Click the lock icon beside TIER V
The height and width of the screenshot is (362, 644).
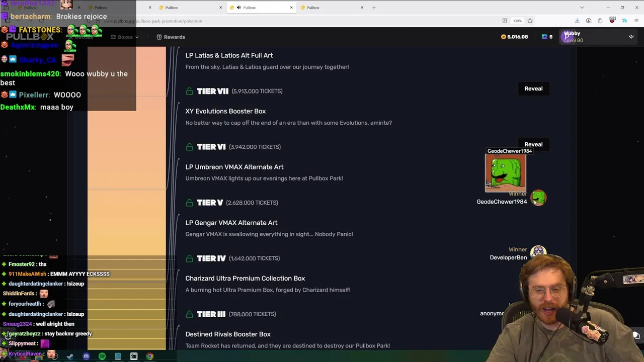coord(189,203)
